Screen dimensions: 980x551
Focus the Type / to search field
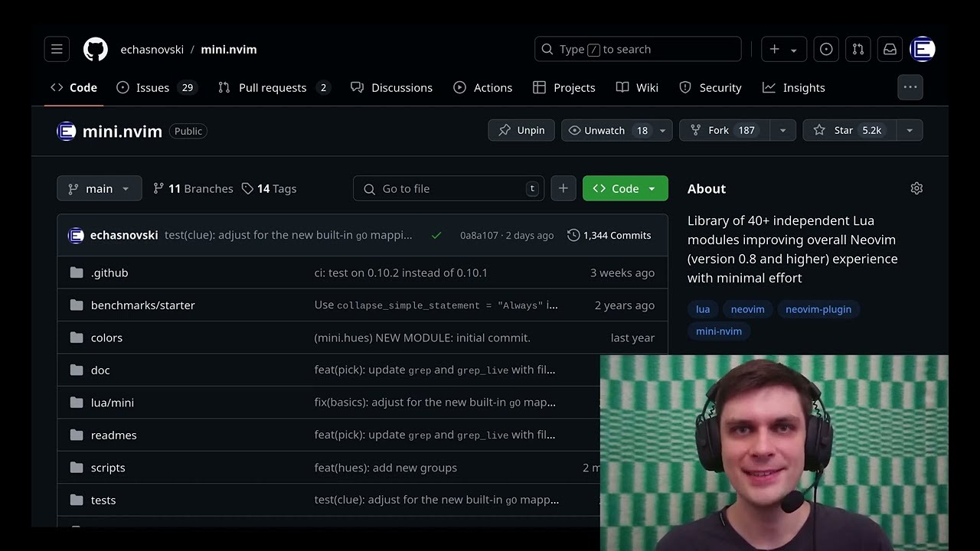click(638, 49)
